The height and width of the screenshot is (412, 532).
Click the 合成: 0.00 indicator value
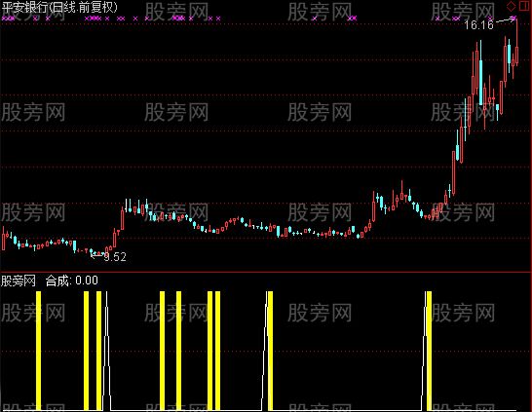click(72, 281)
